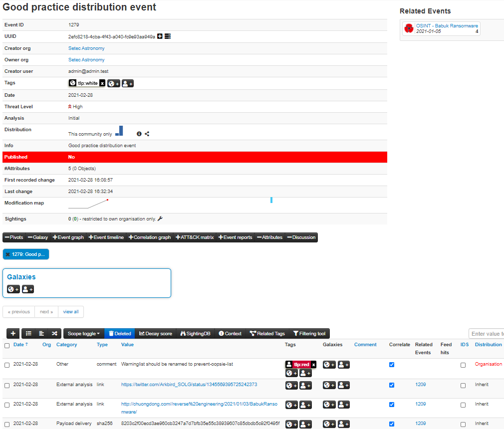Screen dimensions: 504x429
Task: Click the share icon in the Distribution row
Action: [x=147, y=134]
